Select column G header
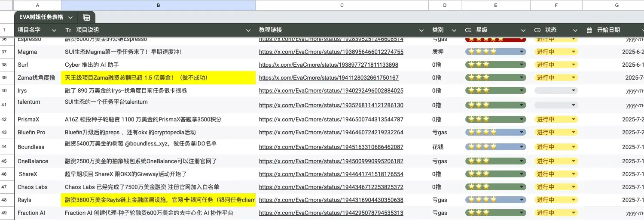 click(613, 5)
